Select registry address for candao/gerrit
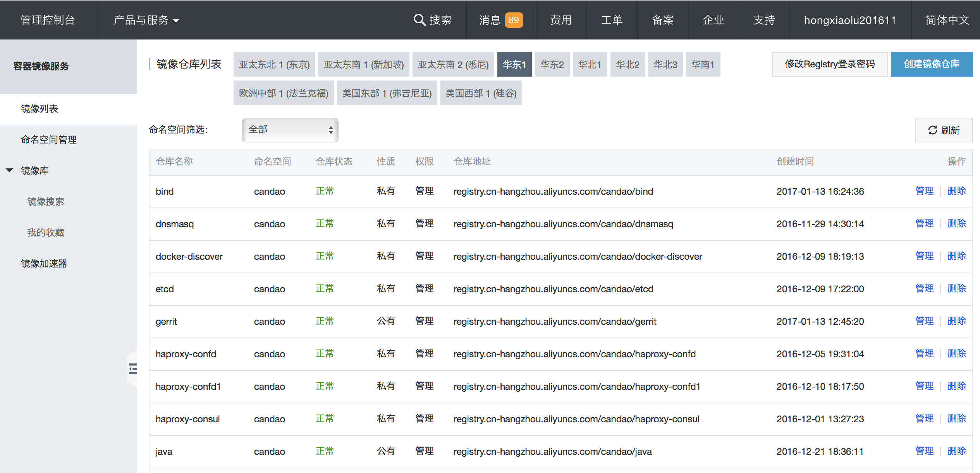Screen dimensions: 980x473 555,321
